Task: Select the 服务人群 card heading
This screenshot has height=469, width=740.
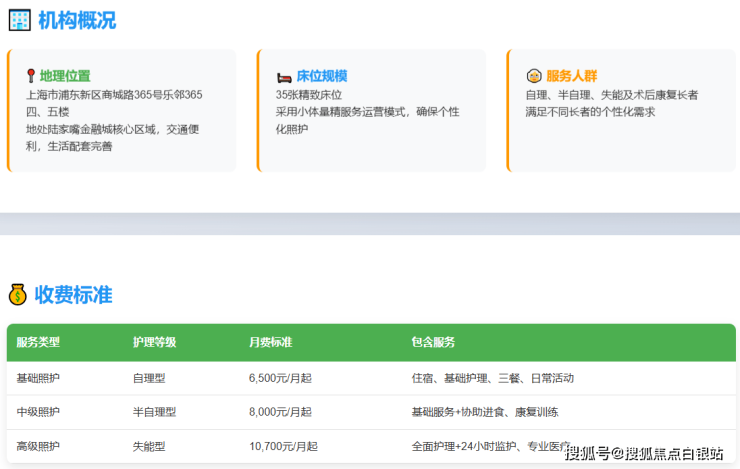Action: [571, 76]
